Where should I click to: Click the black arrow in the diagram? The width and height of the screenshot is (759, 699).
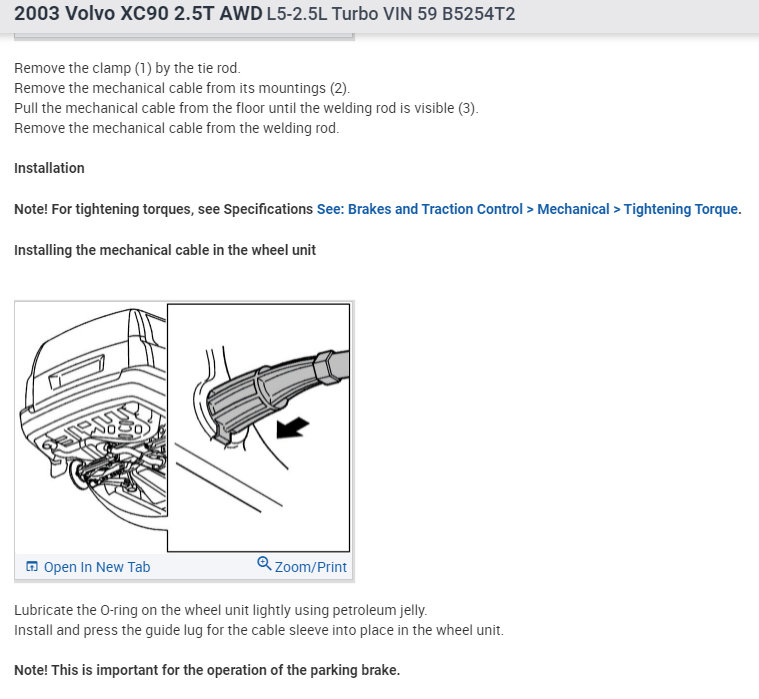pyautogui.click(x=292, y=427)
